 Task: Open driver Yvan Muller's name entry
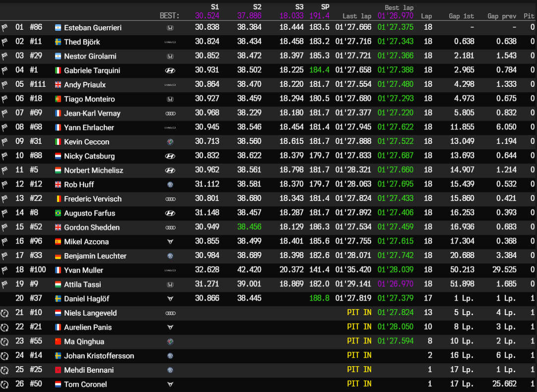(83, 270)
